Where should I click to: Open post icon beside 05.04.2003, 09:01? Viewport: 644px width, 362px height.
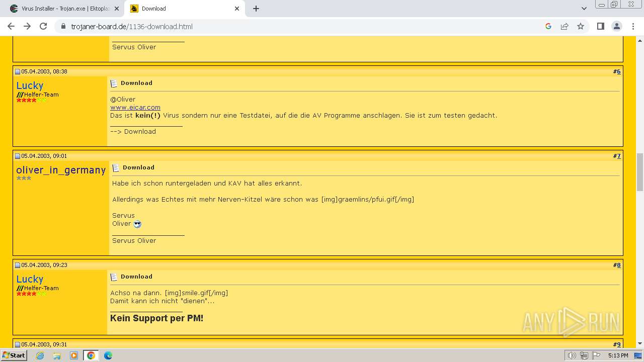(18, 156)
